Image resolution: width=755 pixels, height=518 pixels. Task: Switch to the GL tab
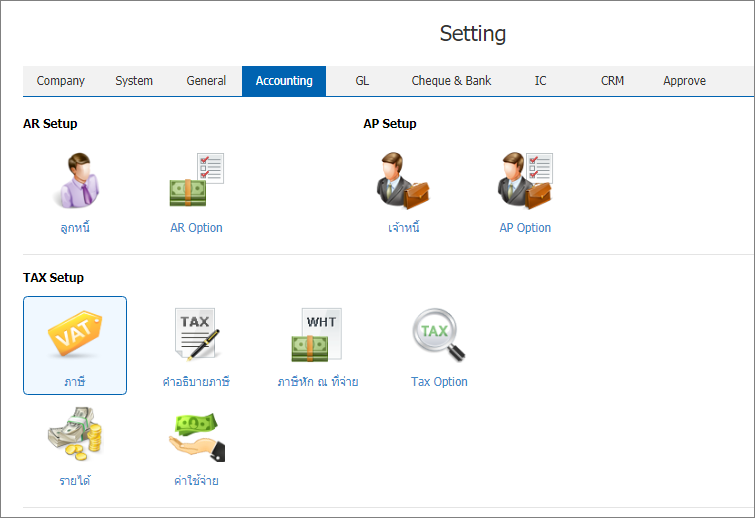[362, 81]
